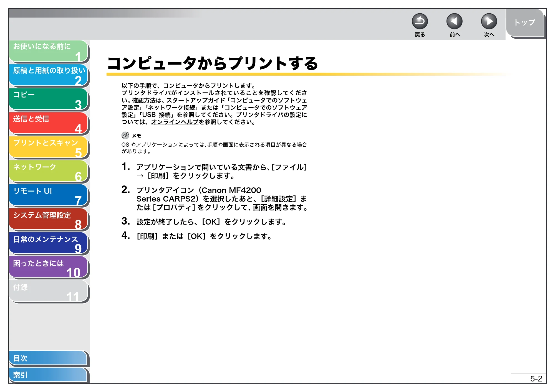
Task: Open chapter 2 原稿と用紙の取り扱い tab
Action: 49,75
